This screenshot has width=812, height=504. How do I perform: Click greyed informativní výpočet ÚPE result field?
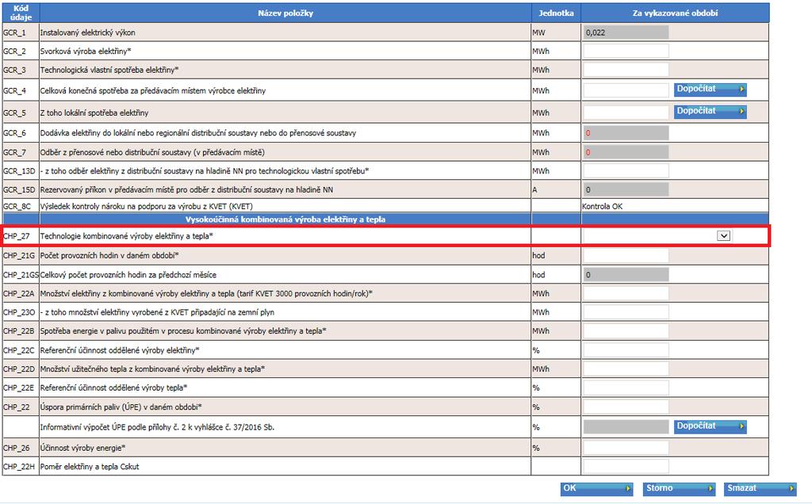click(626, 427)
